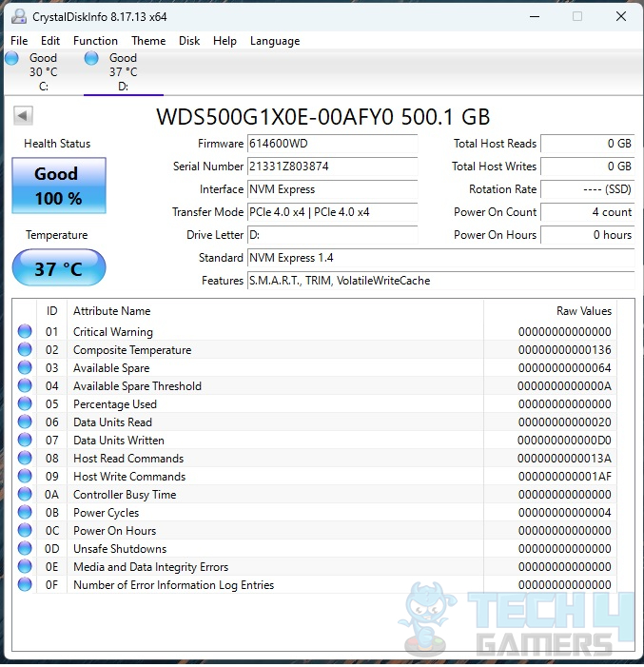Screen dimensions: 644x667
Task: Click status orb for Percentage Used
Action: pyautogui.click(x=25, y=403)
